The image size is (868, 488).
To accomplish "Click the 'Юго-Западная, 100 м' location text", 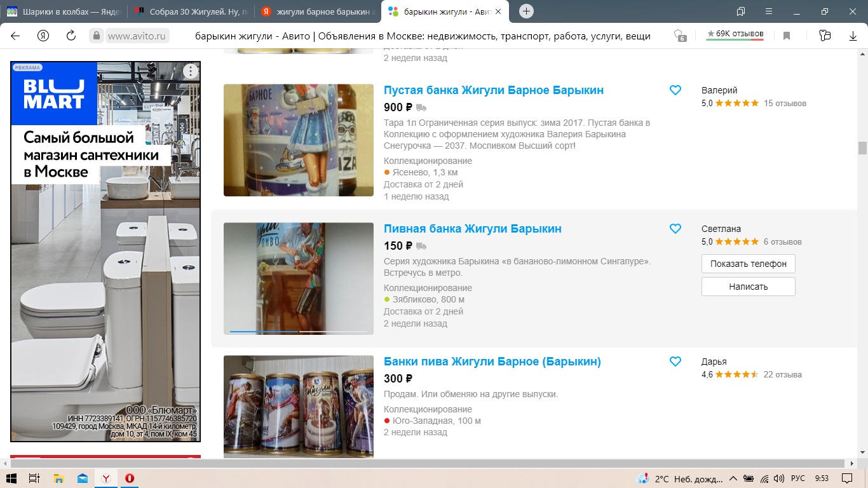I will tap(437, 421).
